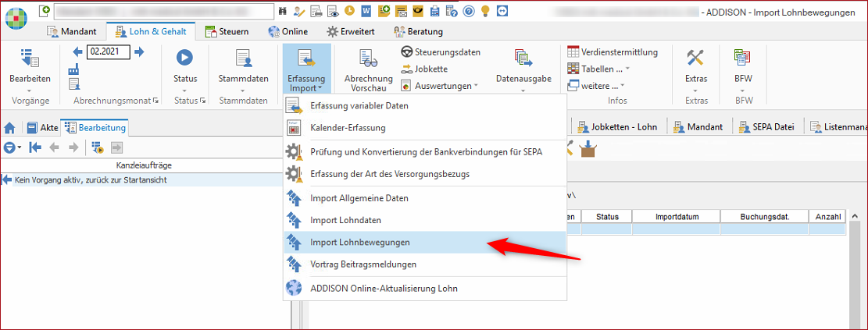The image size is (868, 330).
Task: Click the binoculars search icon in top toolbar
Action: (x=281, y=11)
